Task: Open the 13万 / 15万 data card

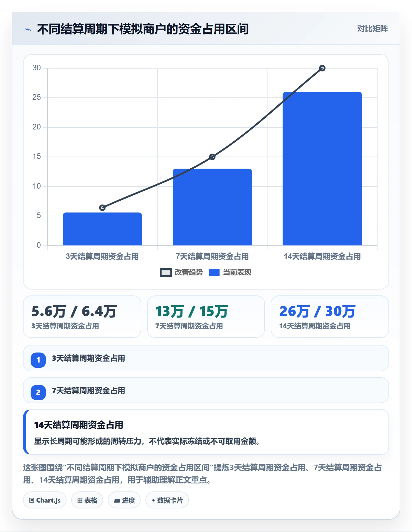Action: click(x=206, y=317)
